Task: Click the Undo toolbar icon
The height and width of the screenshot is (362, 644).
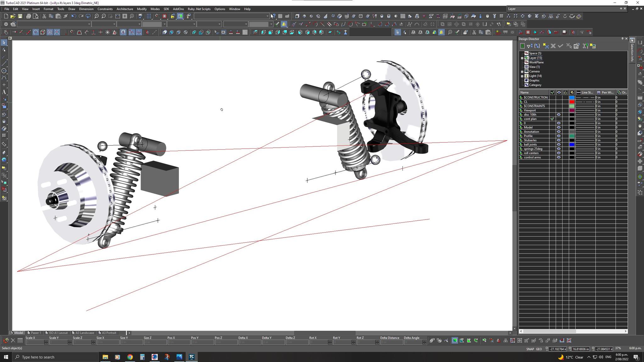Action: click(x=74, y=16)
